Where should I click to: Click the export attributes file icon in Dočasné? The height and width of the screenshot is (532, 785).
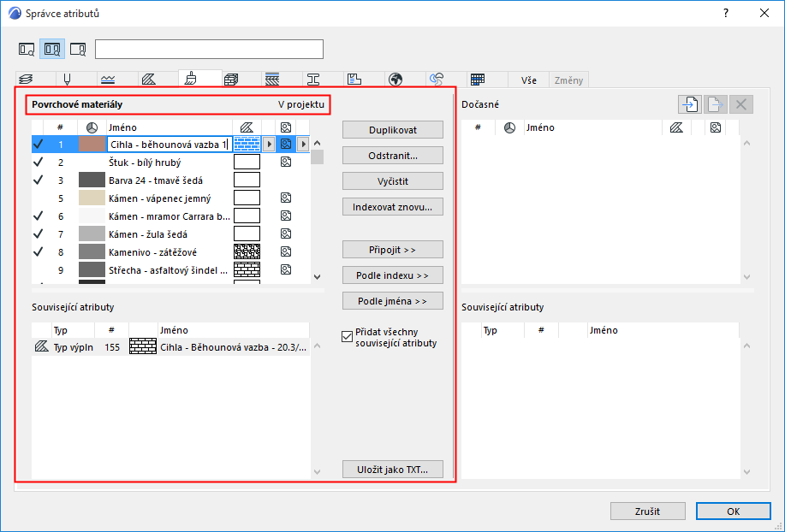pos(716,104)
